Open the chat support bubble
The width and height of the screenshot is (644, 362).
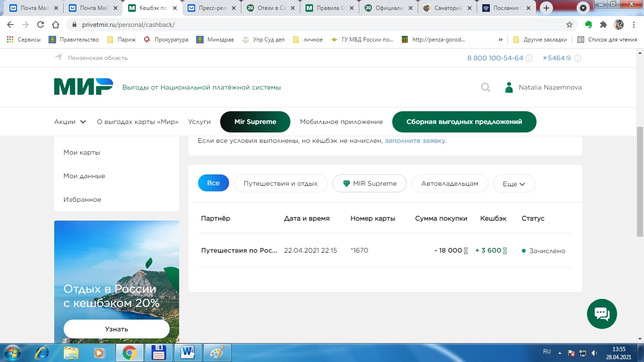point(602,313)
